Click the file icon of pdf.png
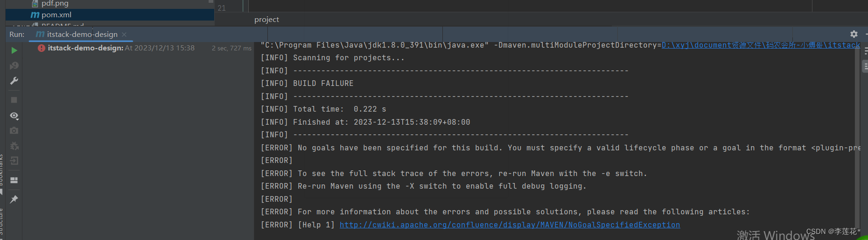868x240 pixels. pos(35,4)
